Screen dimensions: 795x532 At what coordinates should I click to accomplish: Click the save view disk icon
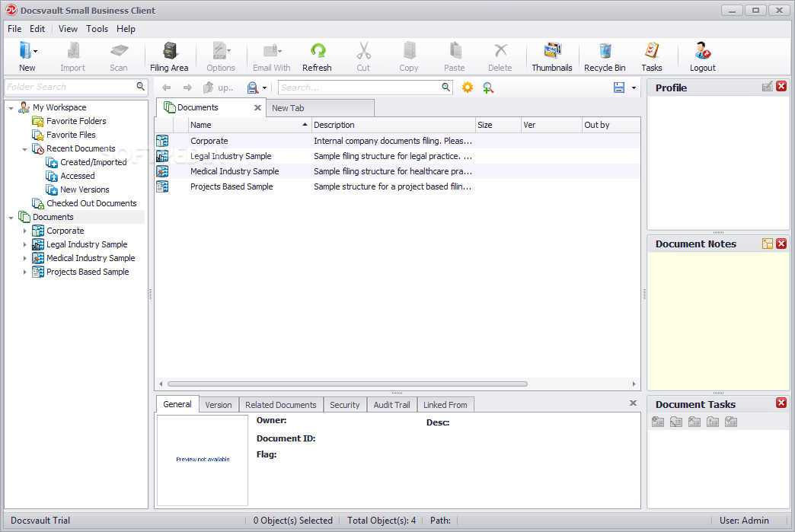pyautogui.click(x=619, y=88)
